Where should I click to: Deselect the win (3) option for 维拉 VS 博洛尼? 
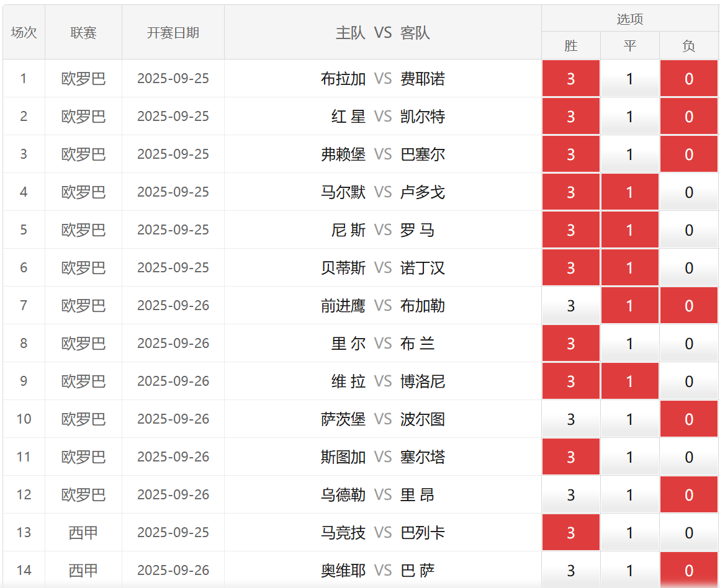coord(570,381)
